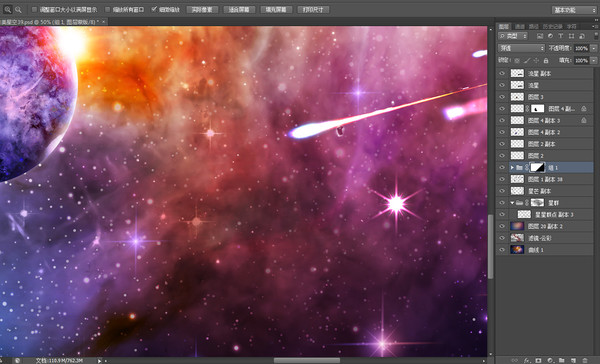Image resolution: width=600 pixels, height=364 pixels.
Task: Click the pixel layer filter icon
Action: [540, 36]
